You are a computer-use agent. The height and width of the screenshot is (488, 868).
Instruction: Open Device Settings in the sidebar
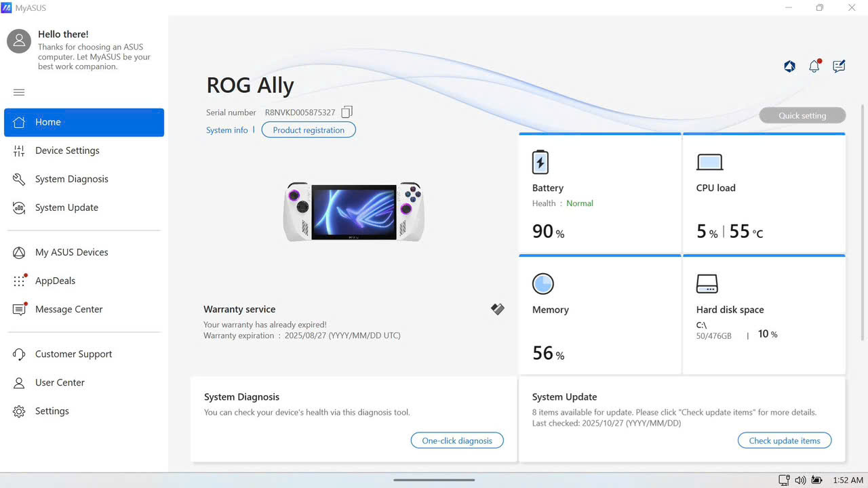[x=67, y=150]
